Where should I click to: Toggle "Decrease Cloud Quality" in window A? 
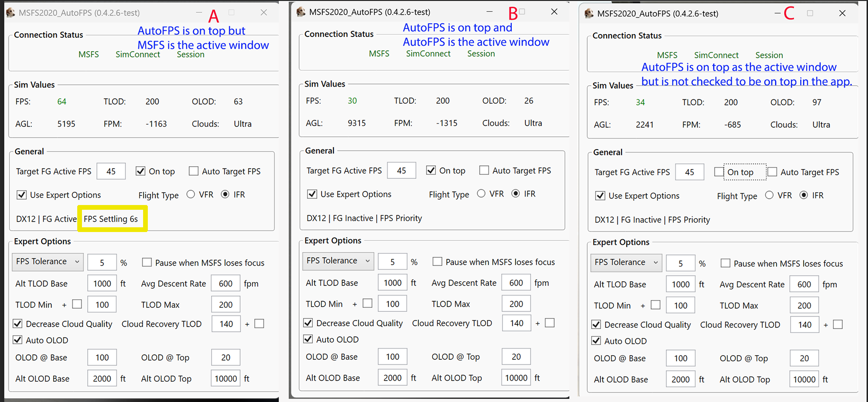tap(18, 324)
